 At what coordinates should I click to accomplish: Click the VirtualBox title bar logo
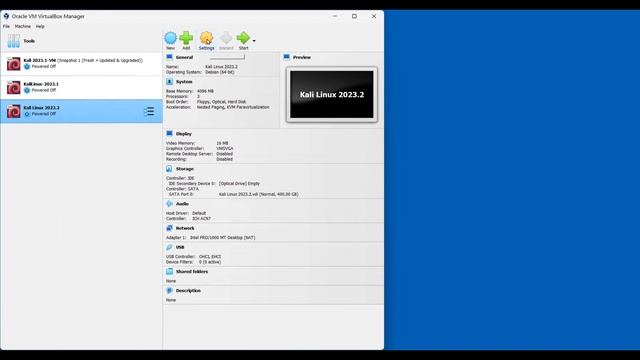(6, 16)
